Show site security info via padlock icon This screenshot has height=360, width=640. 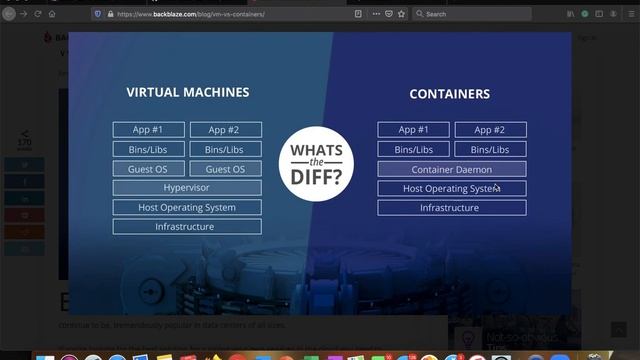click(110, 14)
